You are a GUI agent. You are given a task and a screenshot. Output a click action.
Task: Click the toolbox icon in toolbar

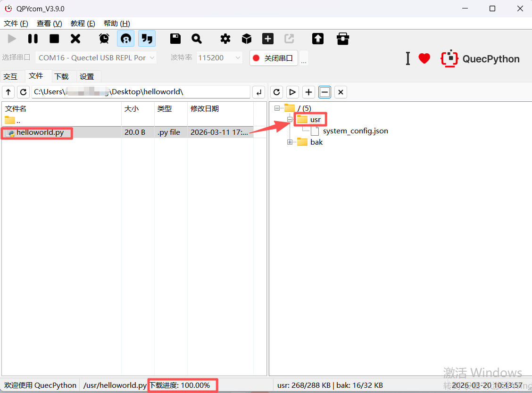(343, 39)
